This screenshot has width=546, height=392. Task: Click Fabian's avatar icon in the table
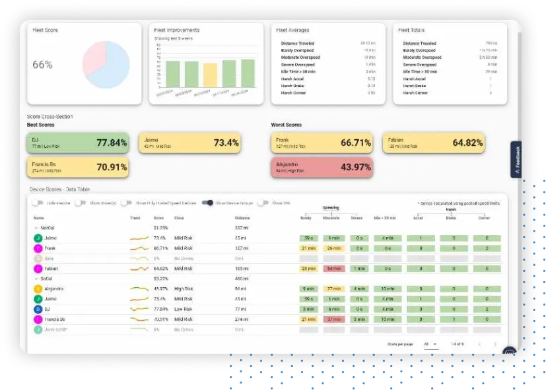(x=38, y=269)
